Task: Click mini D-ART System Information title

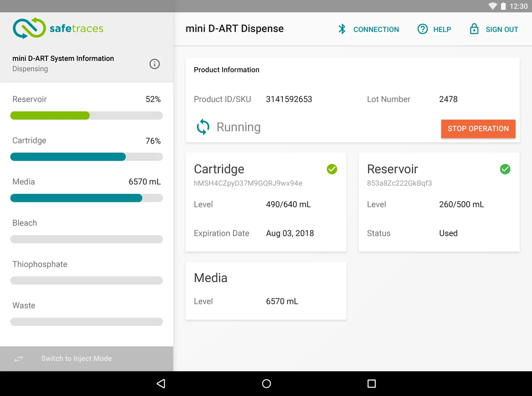Action: 63,59
